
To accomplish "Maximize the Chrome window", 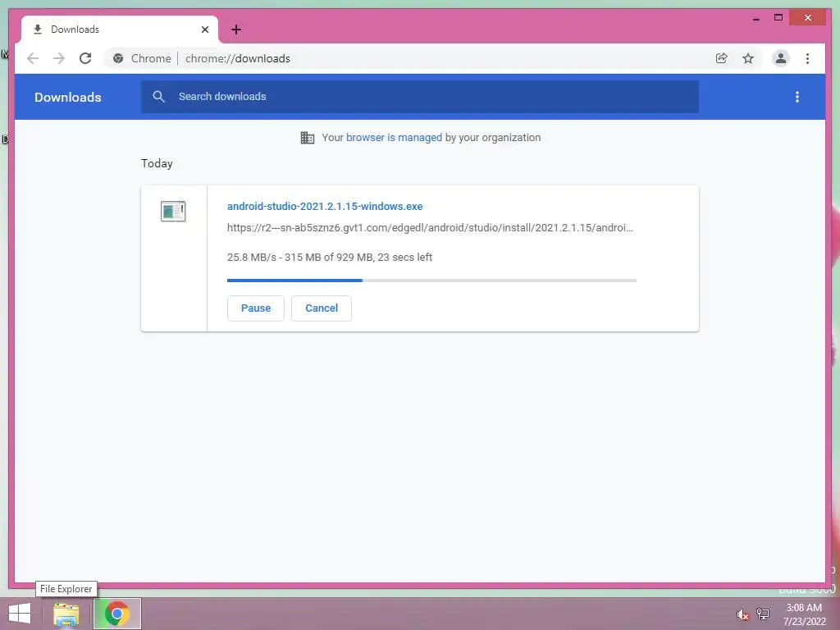I will point(778,18).
